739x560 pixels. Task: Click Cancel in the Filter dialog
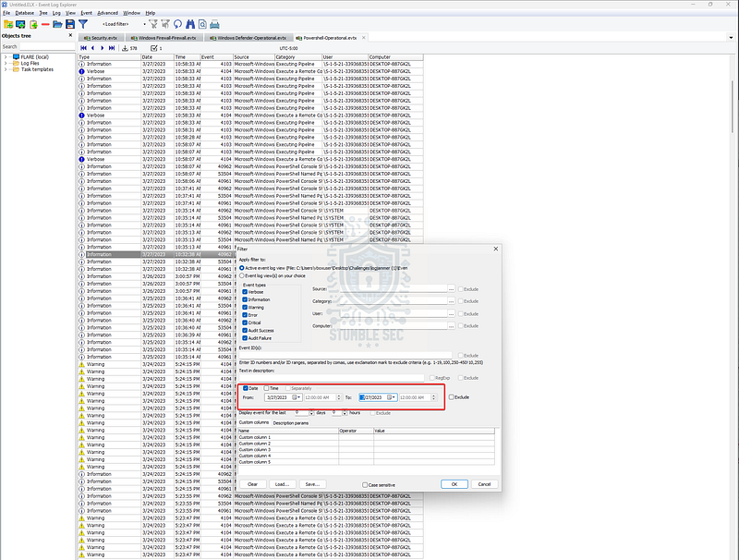(484, 484)
